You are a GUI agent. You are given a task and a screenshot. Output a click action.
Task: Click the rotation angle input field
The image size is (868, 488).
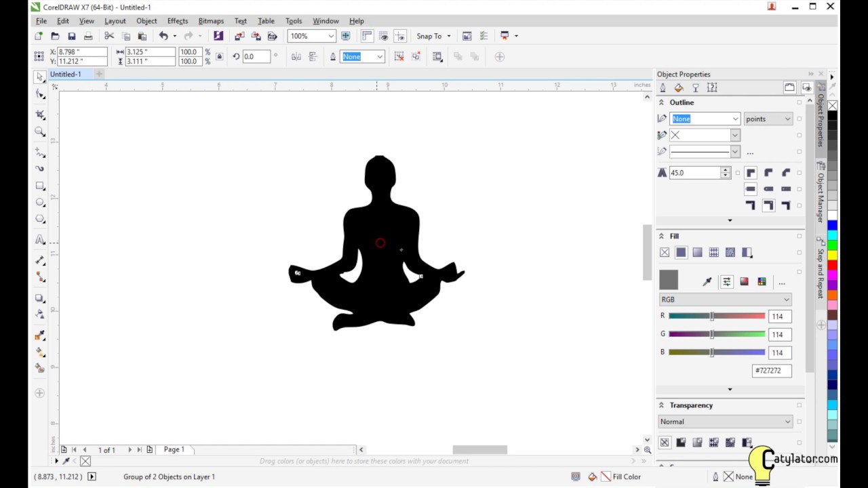pyautogui.click(x=257, y=57)
